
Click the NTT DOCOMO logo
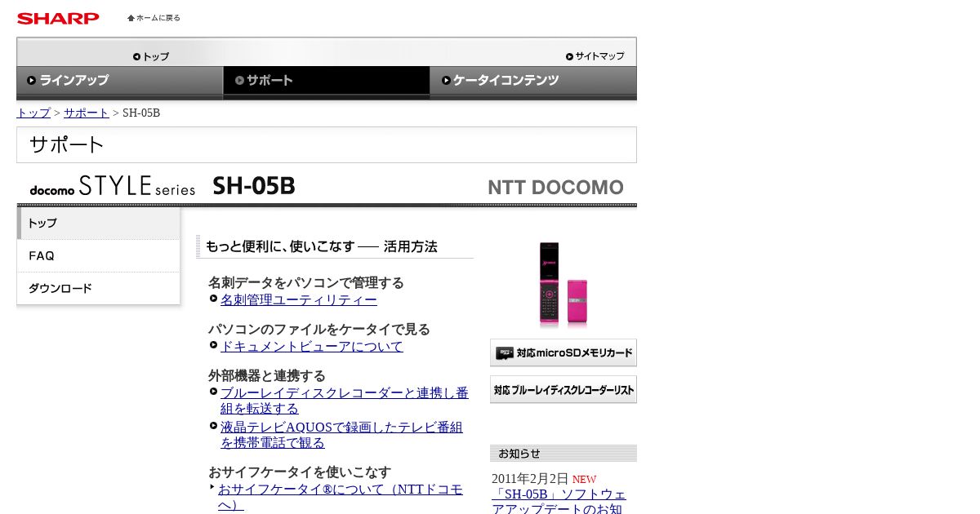tap(556, 188)
